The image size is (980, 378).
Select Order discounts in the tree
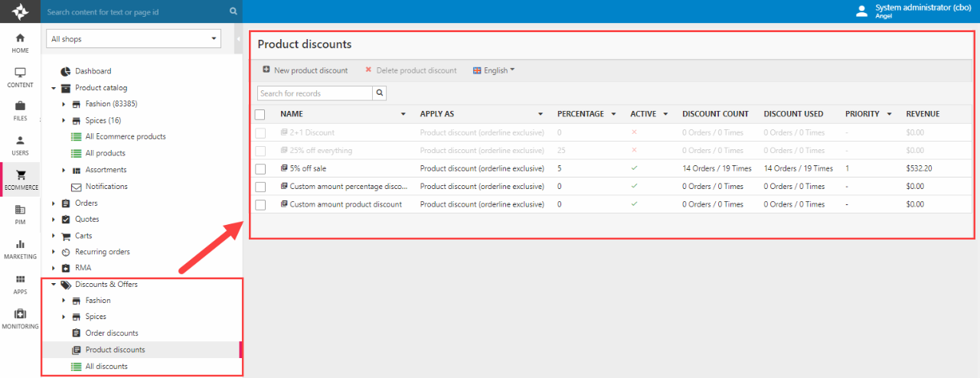(111, 333)
